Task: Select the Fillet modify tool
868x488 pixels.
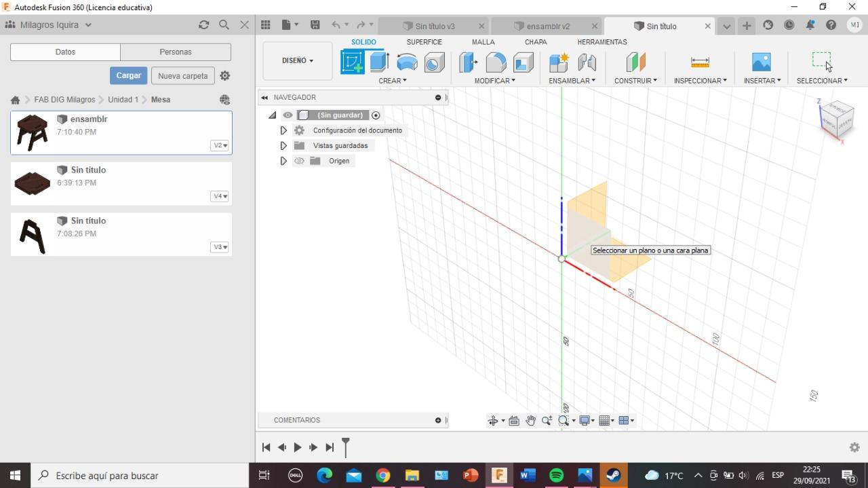Action: click(x=496, y=62)
